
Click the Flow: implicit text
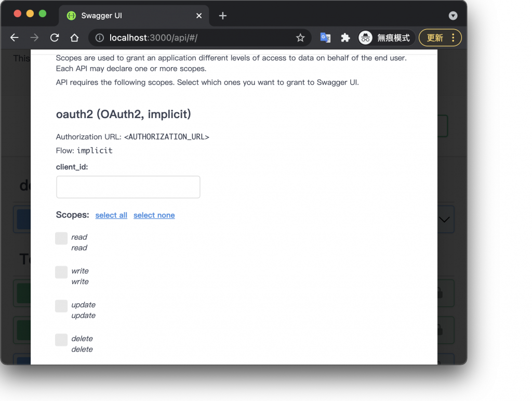coord(84,151)
